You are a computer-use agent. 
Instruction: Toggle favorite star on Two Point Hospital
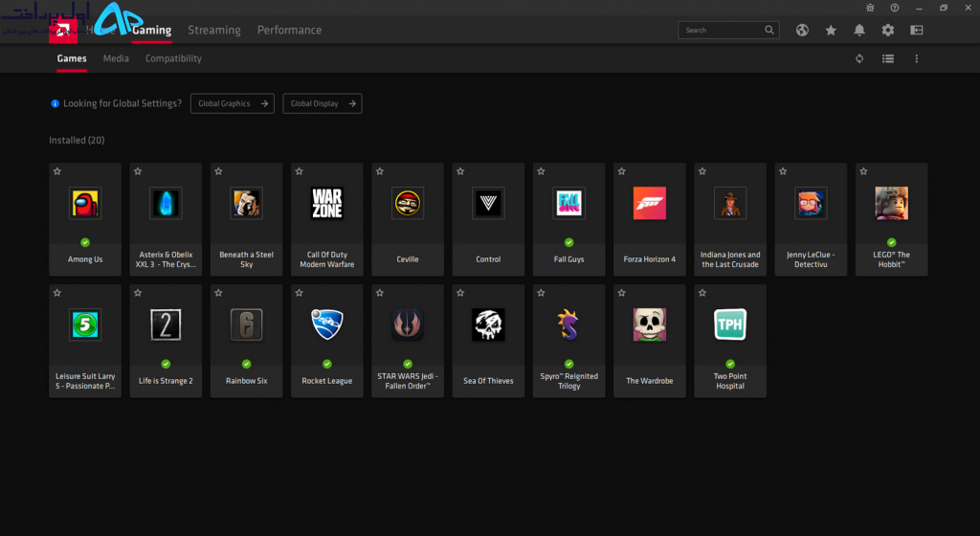click(x=702, y=293)
